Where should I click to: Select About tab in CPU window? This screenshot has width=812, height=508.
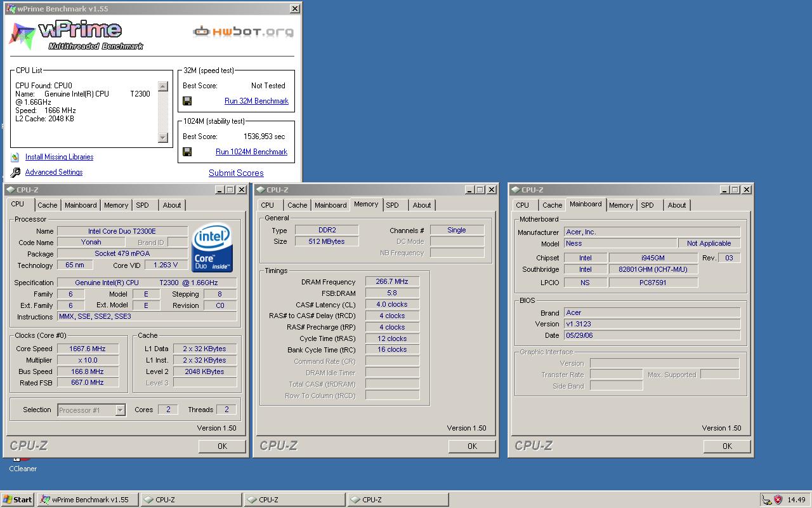tap(172, 205)
